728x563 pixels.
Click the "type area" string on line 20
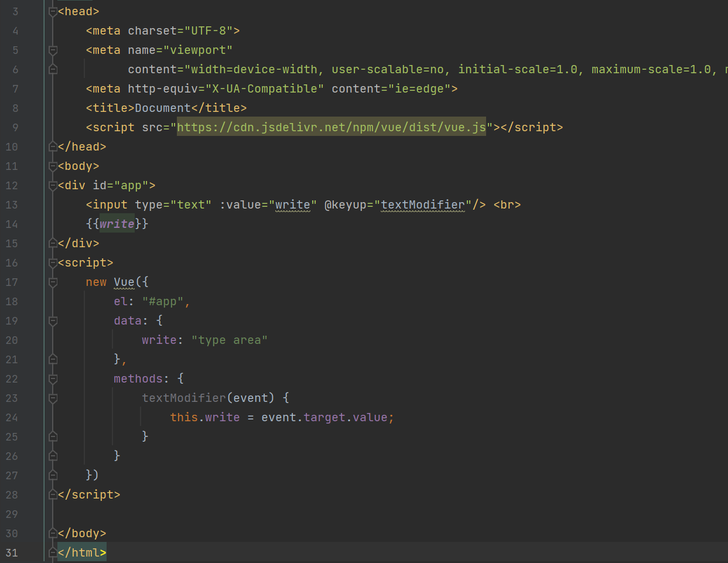pyautogui.click(x=230, y=340)
